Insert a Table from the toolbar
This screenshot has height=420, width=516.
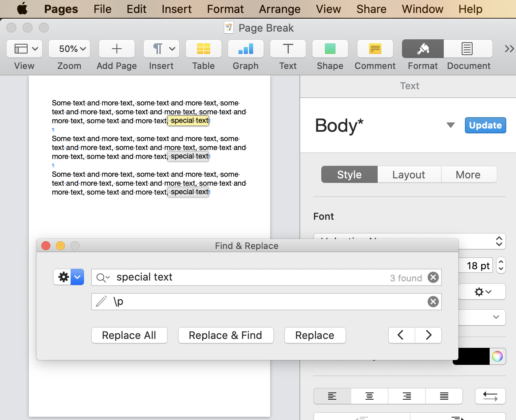[203, 49]
